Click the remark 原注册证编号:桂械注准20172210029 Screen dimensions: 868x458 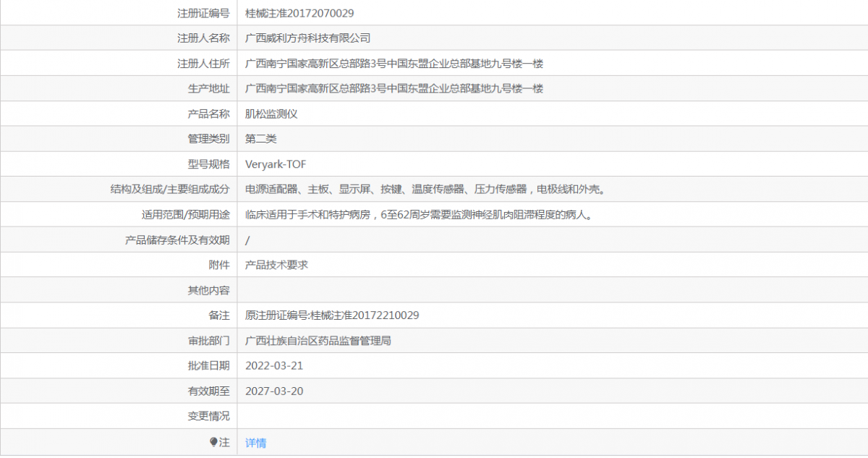pos(332,315)
